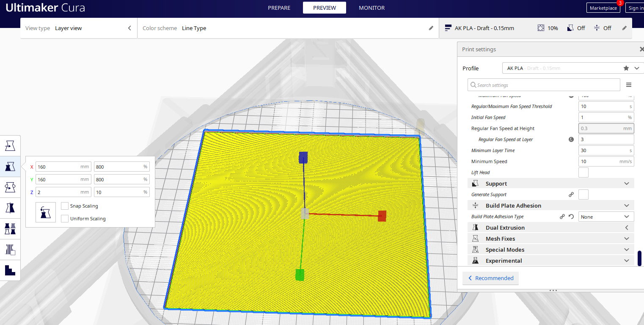Viewport: 644px width, 325px height.
Task: Open the settings visibility hamburger menu
Action: pyautogui.click(x=629, y=85)
